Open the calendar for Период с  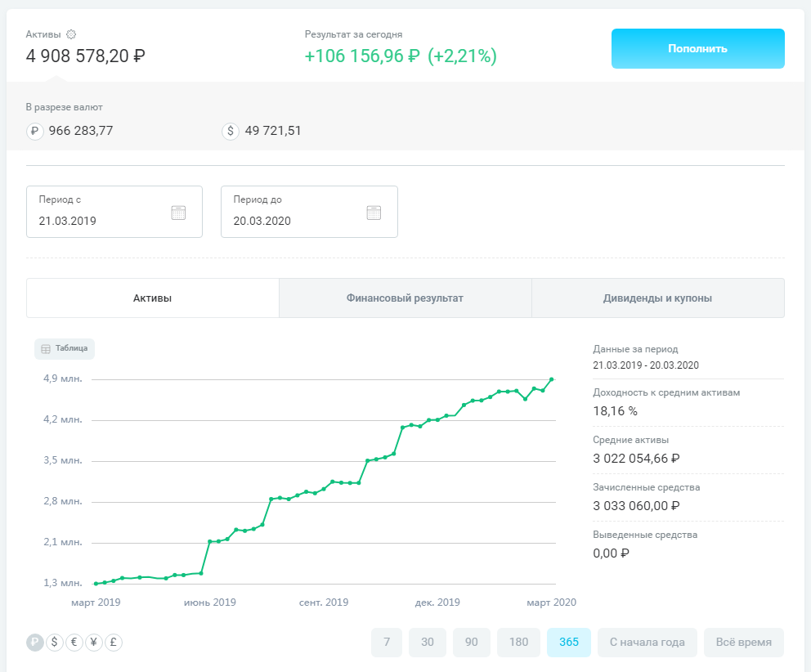[x=178, y=213]
